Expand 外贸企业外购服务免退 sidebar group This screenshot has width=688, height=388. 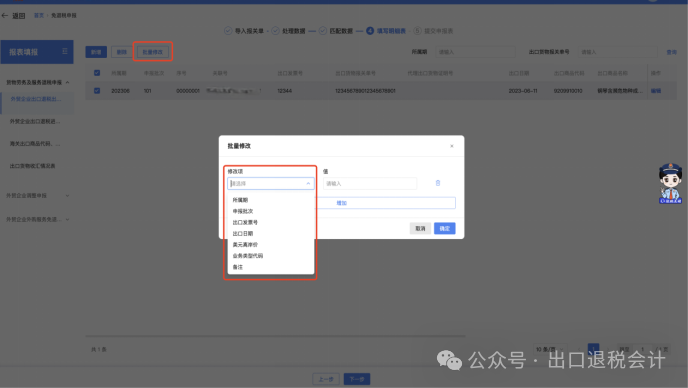pos(38,219)
